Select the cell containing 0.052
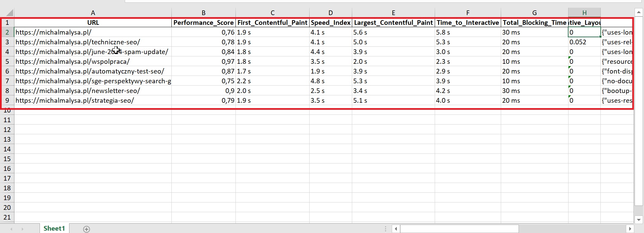 click(584, 42)
